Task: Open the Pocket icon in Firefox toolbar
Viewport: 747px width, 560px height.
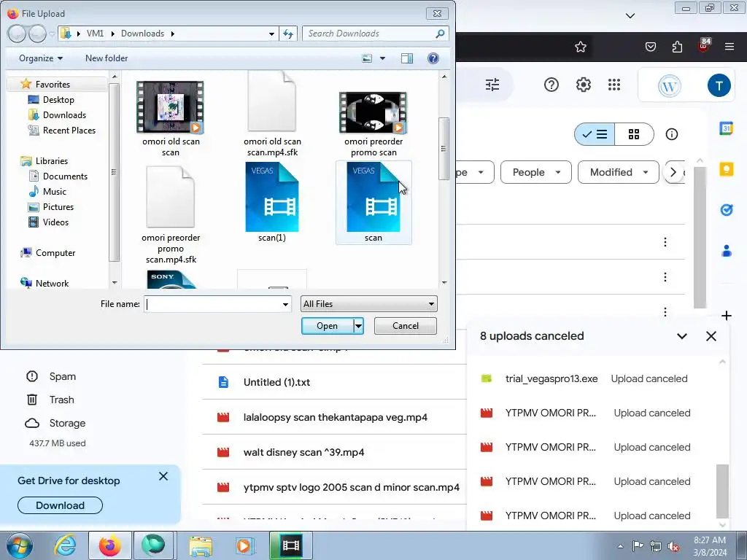Action: 650,47
